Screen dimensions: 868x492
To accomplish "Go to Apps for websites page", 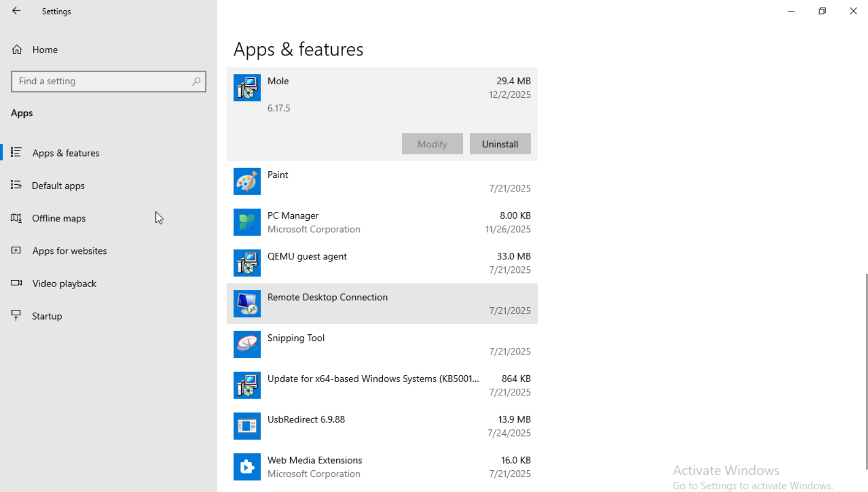I will pyautogui.click(x=70, y=251).
